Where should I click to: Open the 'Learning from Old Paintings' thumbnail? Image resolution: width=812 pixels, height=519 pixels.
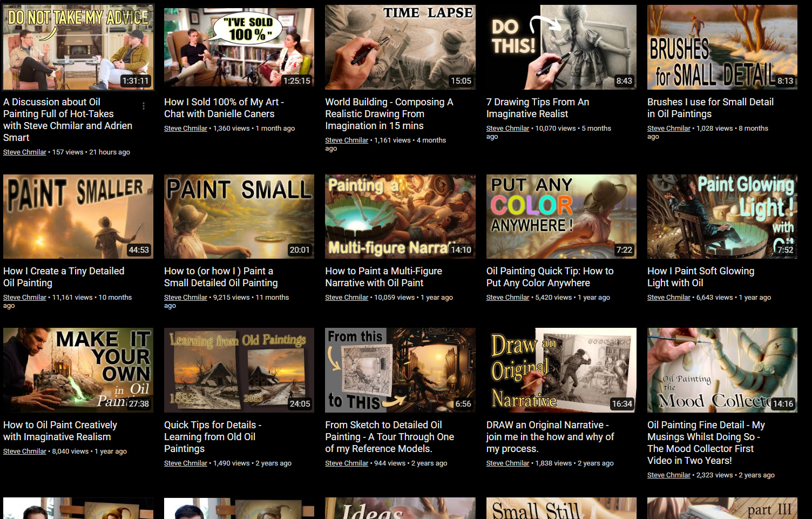click(x=239, y=370)
